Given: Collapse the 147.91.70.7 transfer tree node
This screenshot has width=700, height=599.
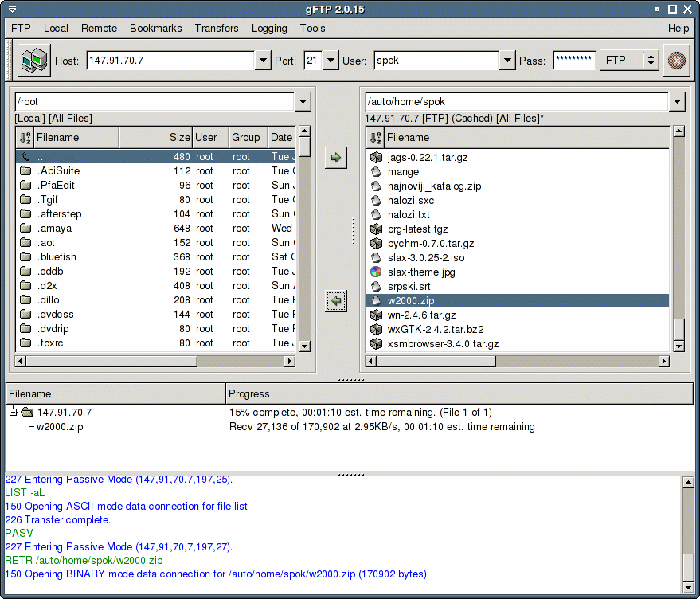Looking at the screenshot, I should pyautogui.click(x=14, y=413).
